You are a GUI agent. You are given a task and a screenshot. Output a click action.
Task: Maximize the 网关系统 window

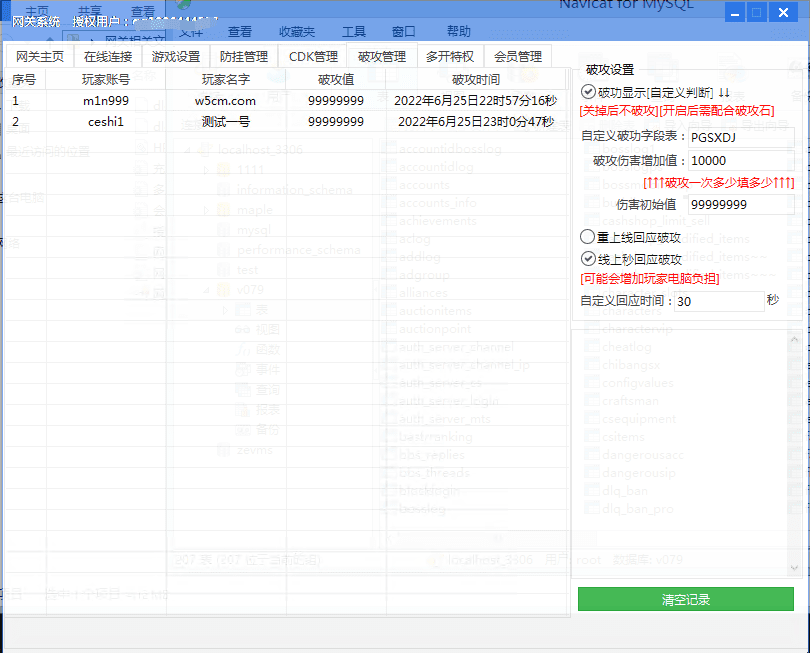coord(756,12)
